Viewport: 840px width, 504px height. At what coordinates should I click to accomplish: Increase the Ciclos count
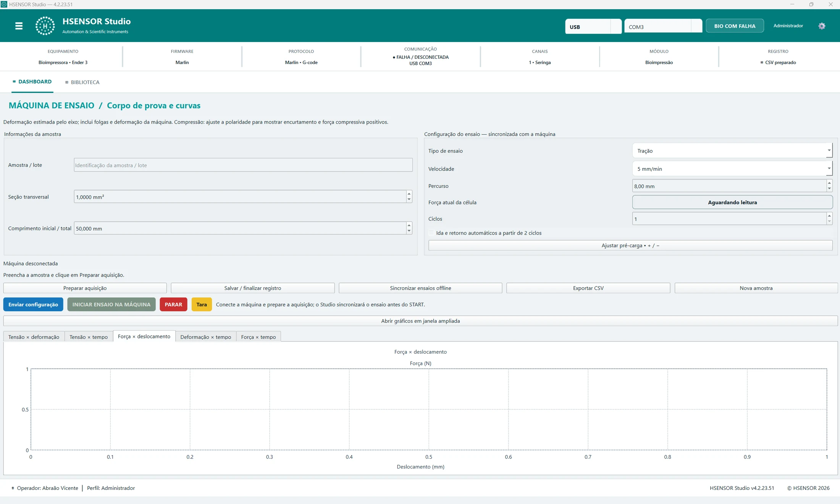[x=829, y=216]
